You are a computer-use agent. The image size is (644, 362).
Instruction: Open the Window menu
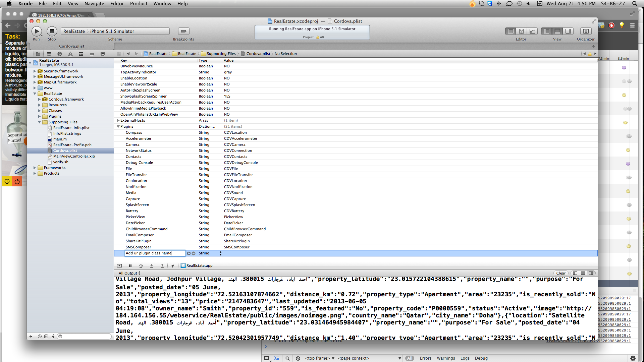[x=162, y=4]
